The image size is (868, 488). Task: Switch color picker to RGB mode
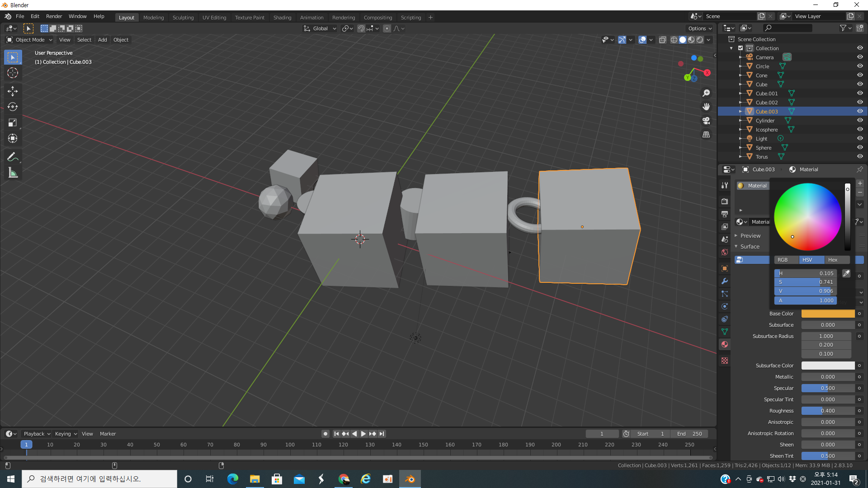(x=783, y=260)
